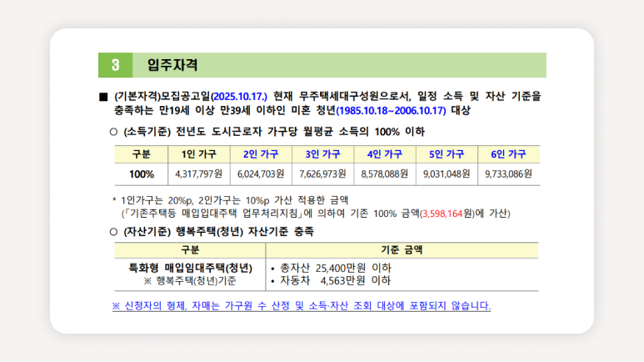
Task: Click the black square bullet before 기본자격
Action: pyautogui.click(x=103, y=97)
